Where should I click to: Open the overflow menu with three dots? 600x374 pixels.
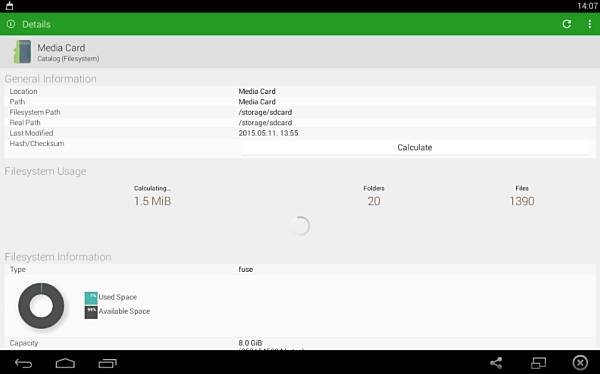[x=589, y=24]
